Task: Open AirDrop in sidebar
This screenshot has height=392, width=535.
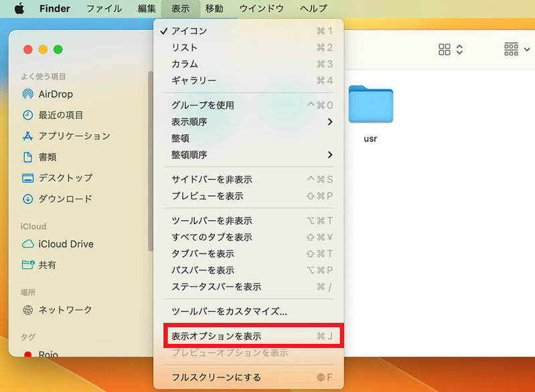Action: (48, 94)
